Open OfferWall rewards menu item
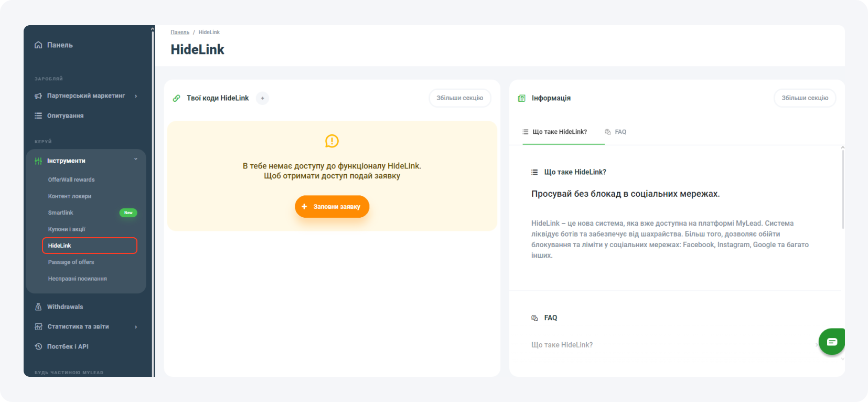The height and width of the screenshot is (402, 868). pos(71,180)
